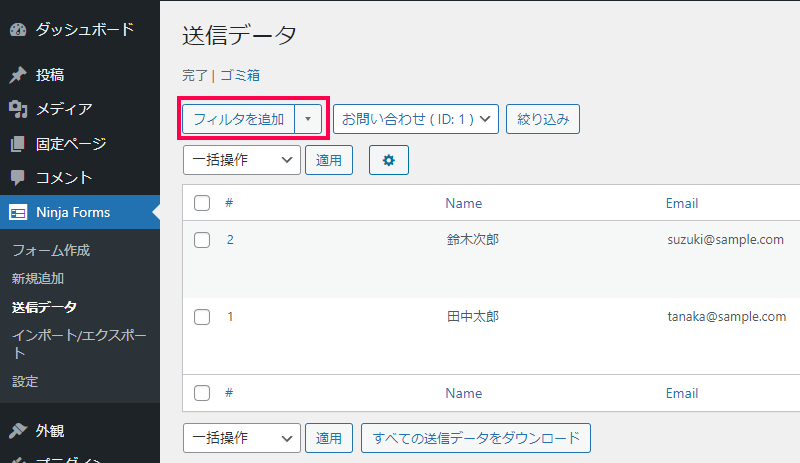Click the name 鈴木次郎
The width and height of the screenshot is (800, 463).
[x=473, y=239]
